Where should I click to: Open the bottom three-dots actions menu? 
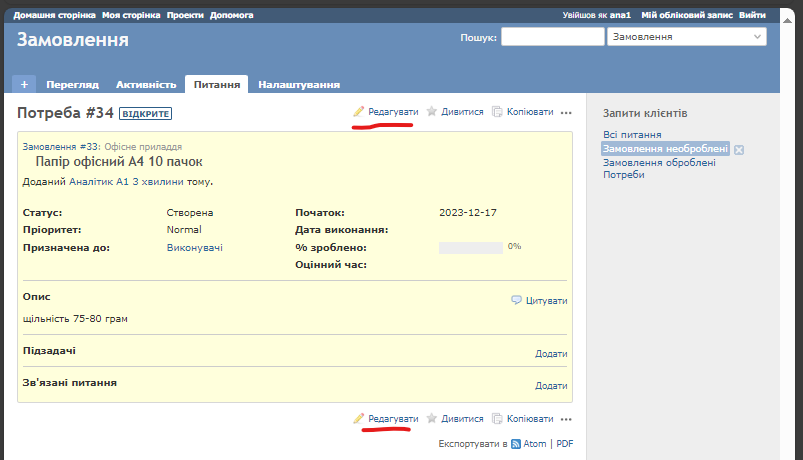pos(566,418)
